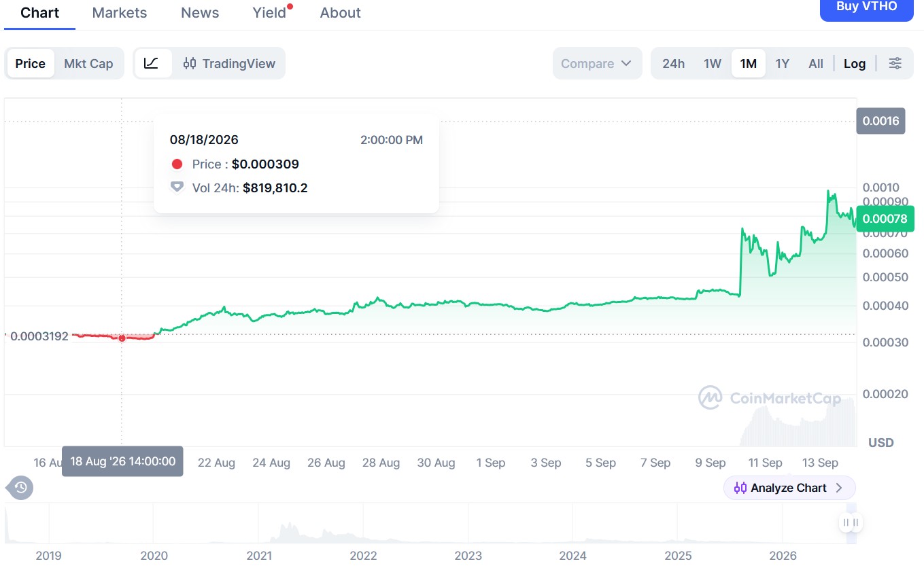Click the Buy VTHO button
Screen dimensions: 924x570
(866, 8)
